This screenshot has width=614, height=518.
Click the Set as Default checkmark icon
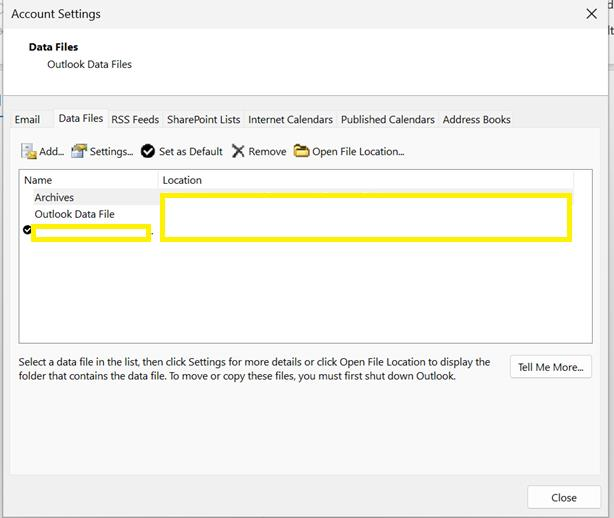tap(148, 151)
